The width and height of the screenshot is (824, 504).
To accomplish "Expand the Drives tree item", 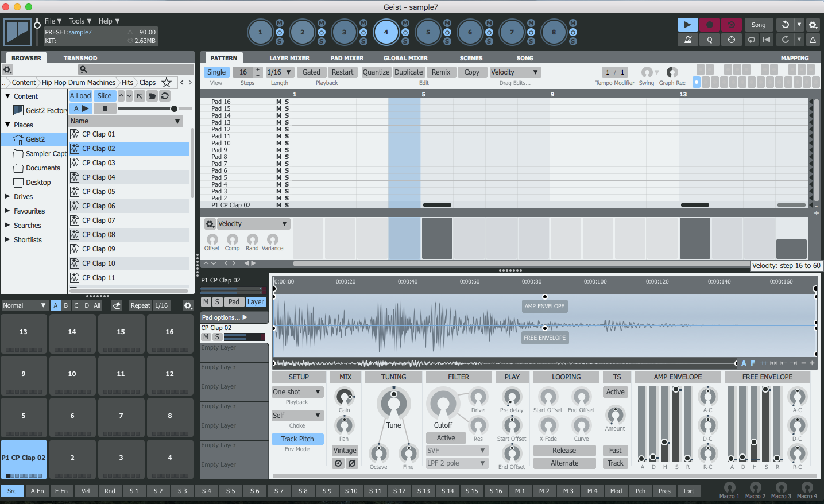I will [x=7, y=196].
